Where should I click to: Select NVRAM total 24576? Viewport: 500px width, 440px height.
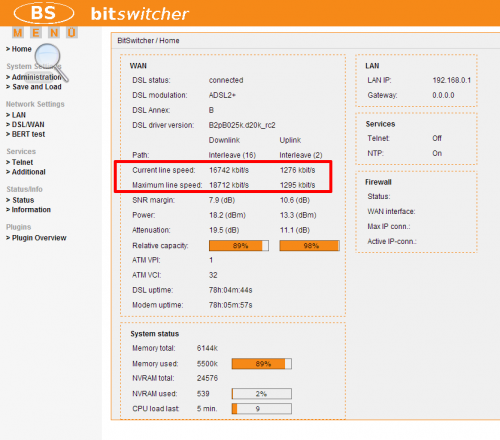coord(207,378)
